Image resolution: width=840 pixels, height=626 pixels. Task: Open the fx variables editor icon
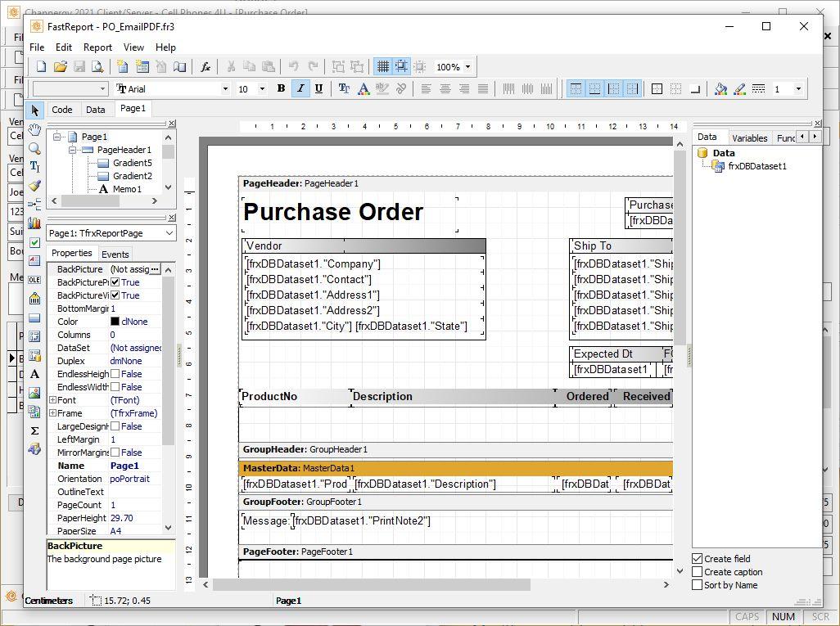coord(205,66)
